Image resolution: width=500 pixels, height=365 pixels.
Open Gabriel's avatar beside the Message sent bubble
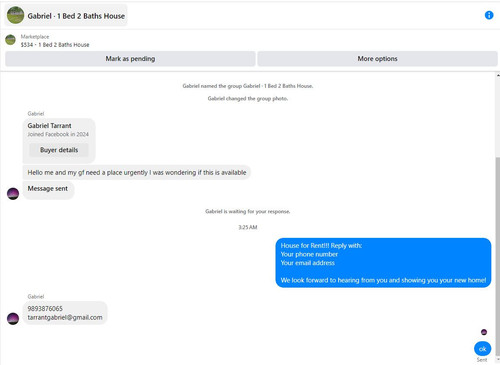tap(13, 194)
